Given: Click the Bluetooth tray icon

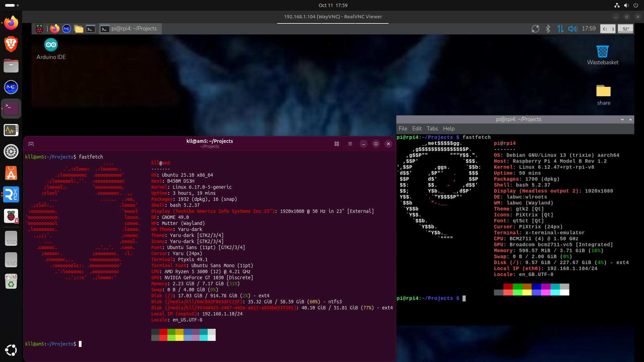Looking at the screenshot, I should pos(548,29).
